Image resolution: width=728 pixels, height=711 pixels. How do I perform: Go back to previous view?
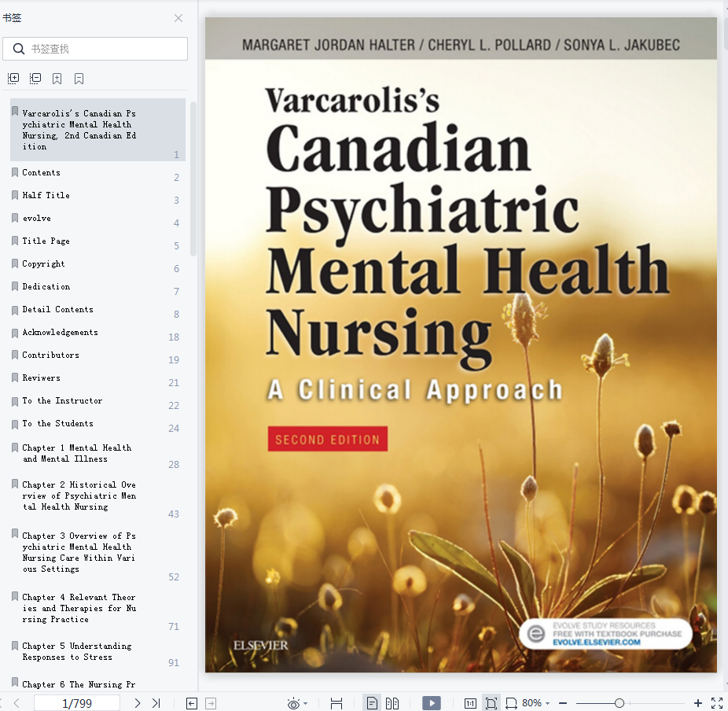click(x=192, y=704)
